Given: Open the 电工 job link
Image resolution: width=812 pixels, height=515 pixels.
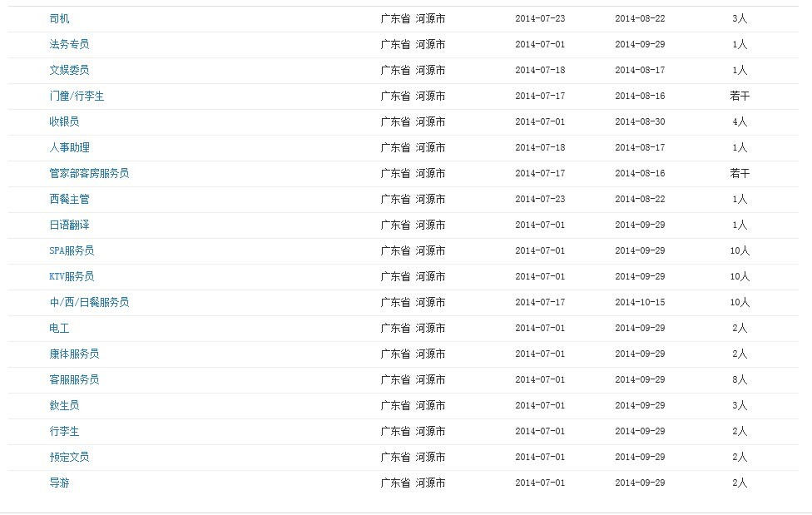Looking at the screenshot, I should click(x=59, y=329).
